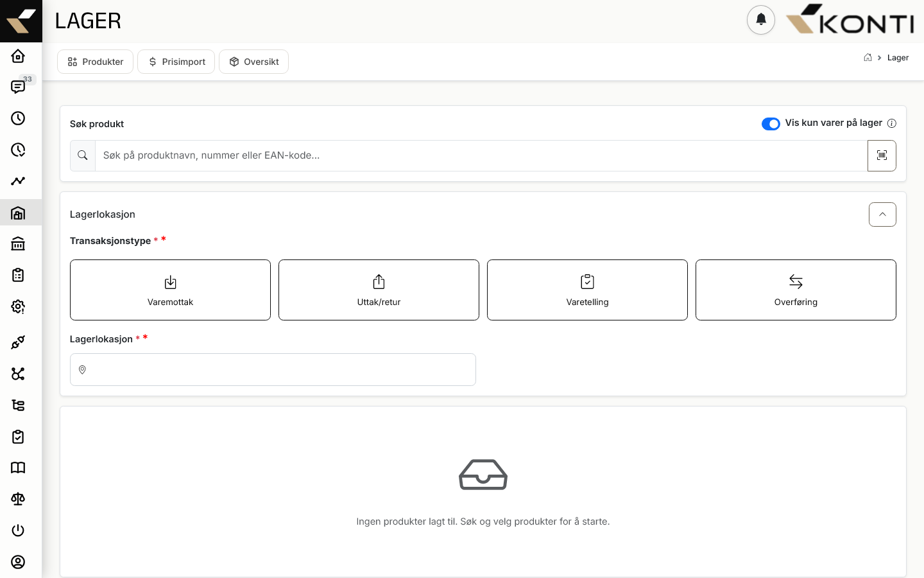Open the home icon in sidebar
This screenshot has height=578, width=924.
pos(18,56)
